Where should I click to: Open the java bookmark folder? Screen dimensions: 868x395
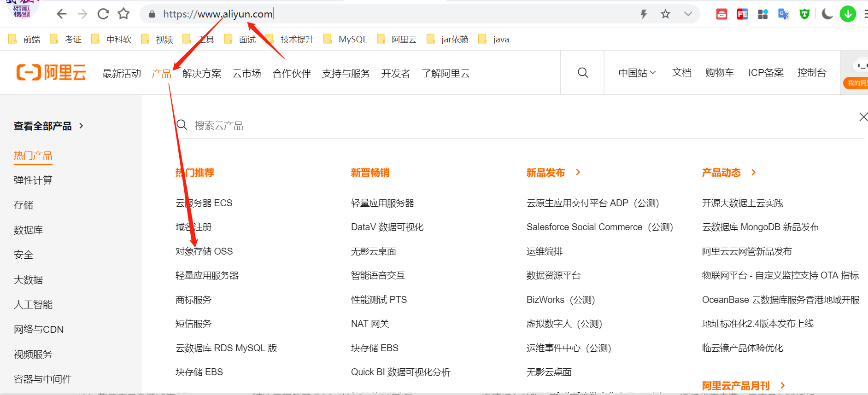pyautogui.click(x=494, y=39)
